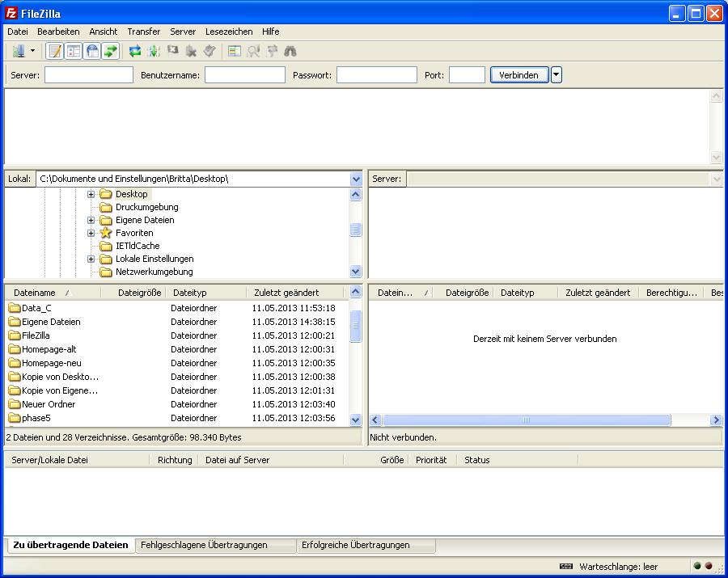Sort local files by Dateigröße column
Screen dimensions: 728x578
click(x=133, y=293)
